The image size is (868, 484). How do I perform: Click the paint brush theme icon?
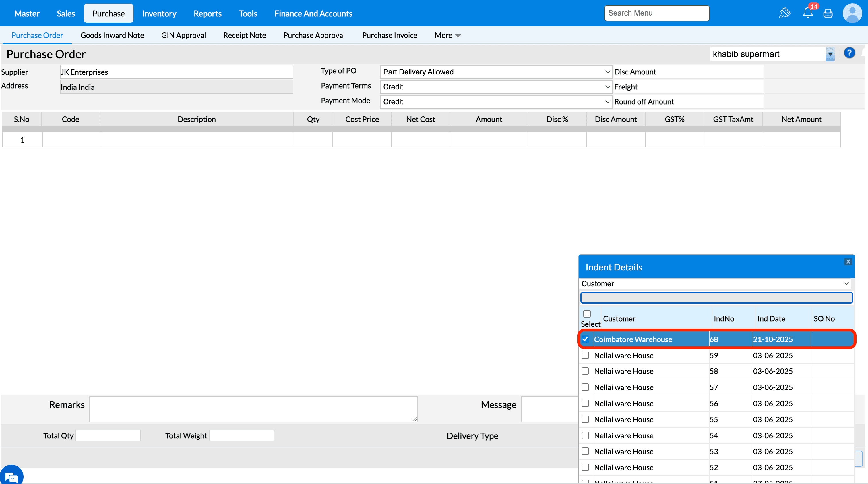(784, 14)
